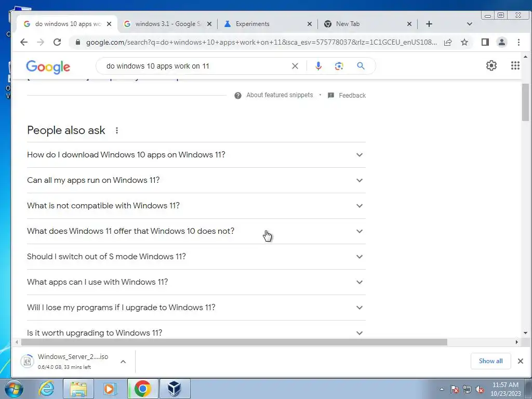Click the vertical scrollbar thumb
532x399 pixels.
coord(525,102)
